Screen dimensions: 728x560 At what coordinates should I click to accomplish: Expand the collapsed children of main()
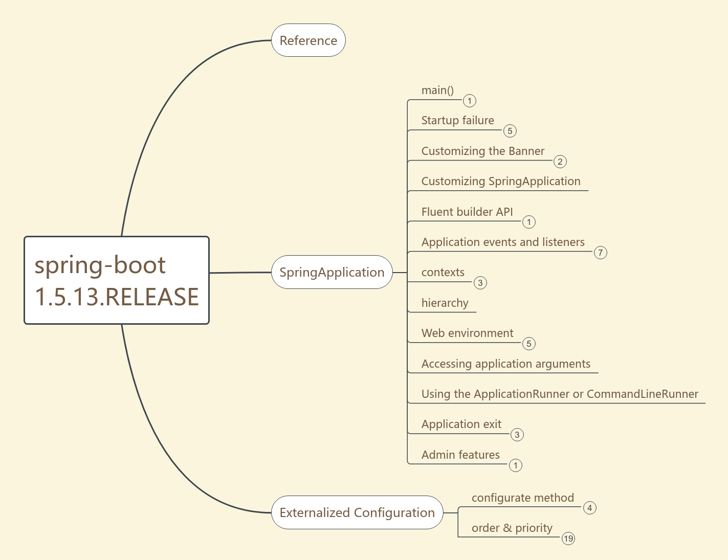[x=470, y=101]
